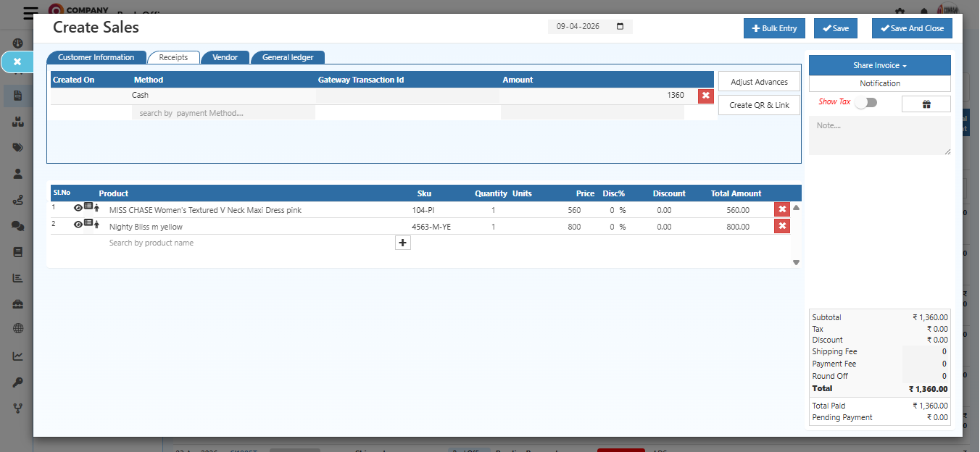Screen dimensions: 980x452
Task: Click the eye preview icon for MISS CHASE dress
Action: point(78,207)
